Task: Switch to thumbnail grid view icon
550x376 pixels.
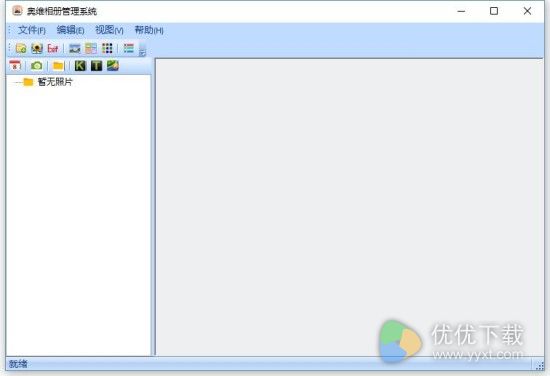Action: (107, 48)
